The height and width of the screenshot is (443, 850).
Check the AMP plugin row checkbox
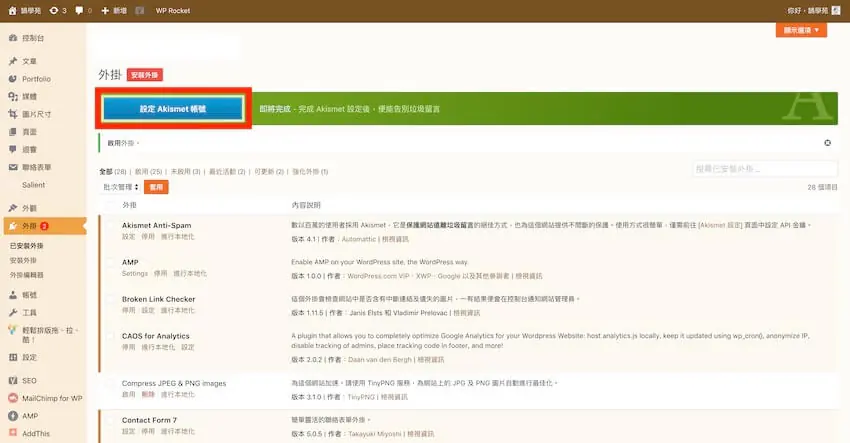(x=110, y=262)
